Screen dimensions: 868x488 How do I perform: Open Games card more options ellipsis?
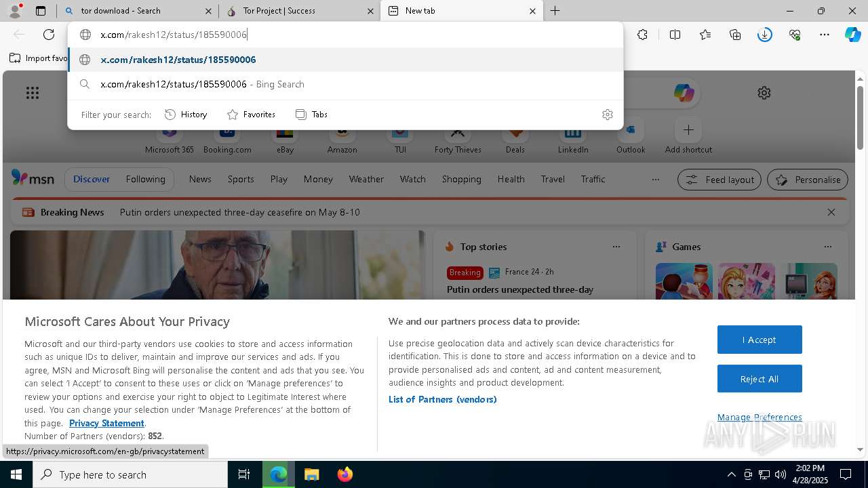(x=828, y=247)
